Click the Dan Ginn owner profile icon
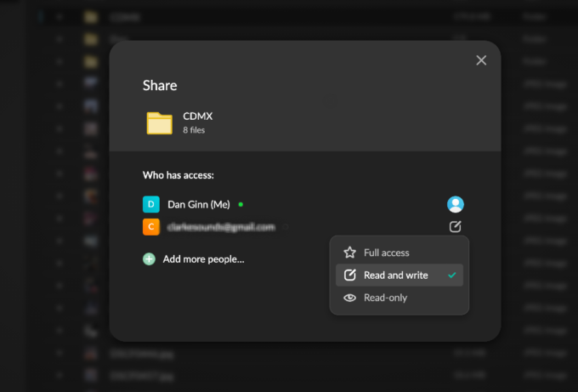This screenshot has width=578, height=392. [x=456, y=204]
